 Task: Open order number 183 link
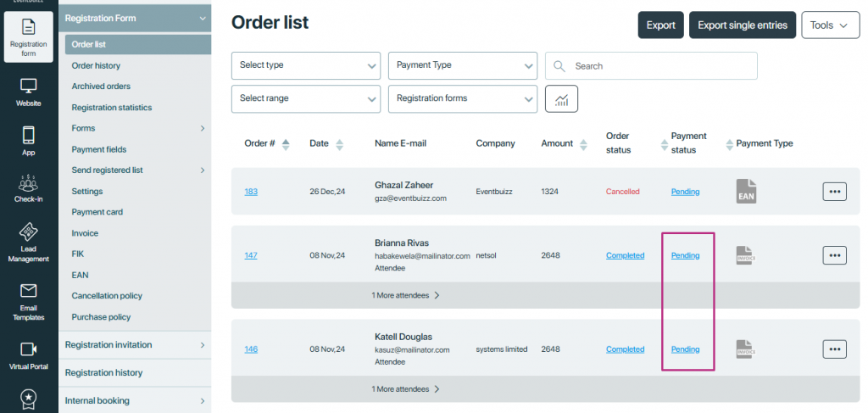pos(251,192)
